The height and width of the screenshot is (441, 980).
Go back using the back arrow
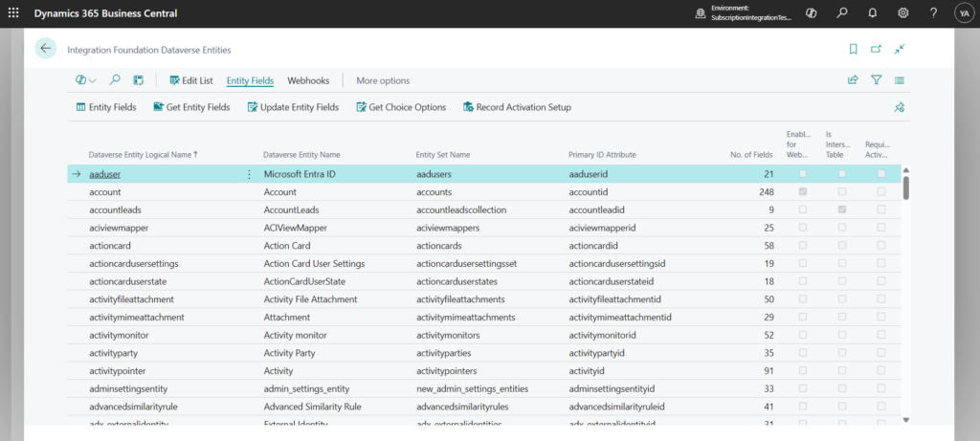tap(45, 49)
